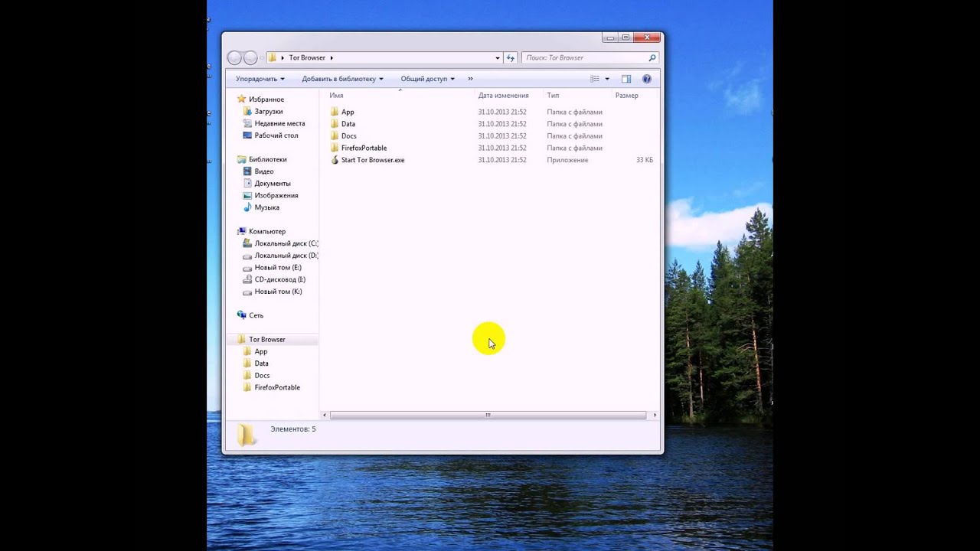Click the date cell of the App row
Image resolution: width=980 pixels, height=551 pixels.
502,112
